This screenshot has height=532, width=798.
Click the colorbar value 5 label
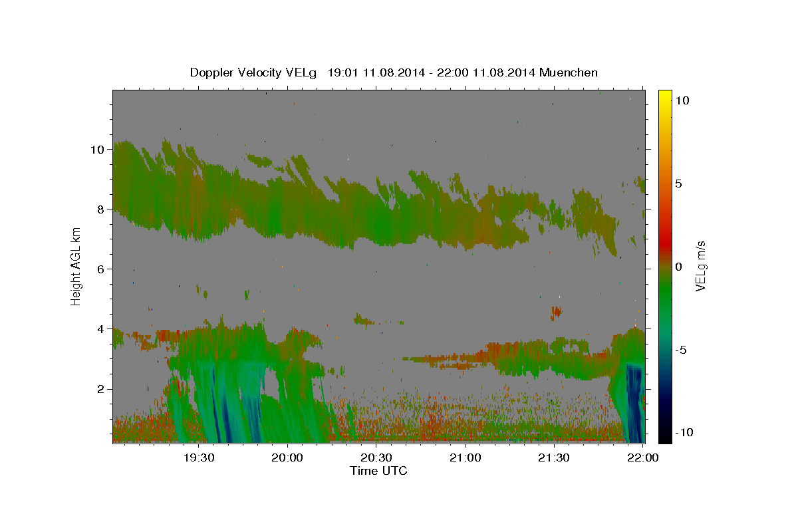click(679, 183)
